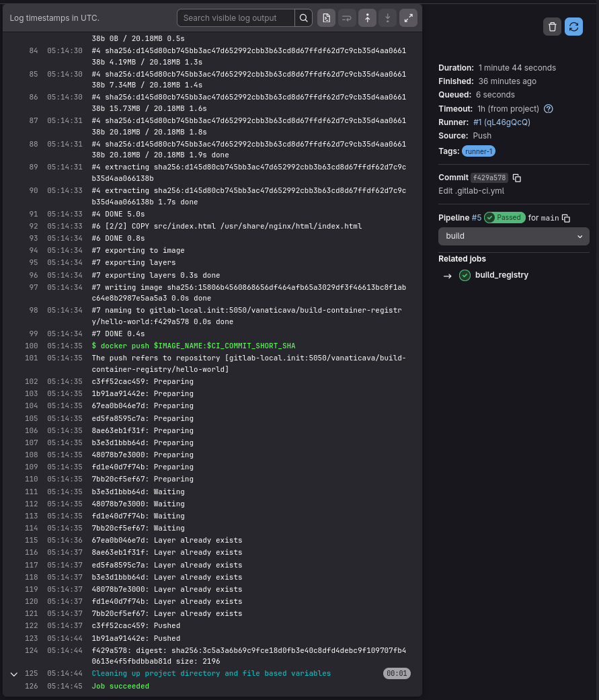Jump to bottom of log
The width and height of the screenshot is (599, 700).
pyautogui.click(x=387, y=18)
